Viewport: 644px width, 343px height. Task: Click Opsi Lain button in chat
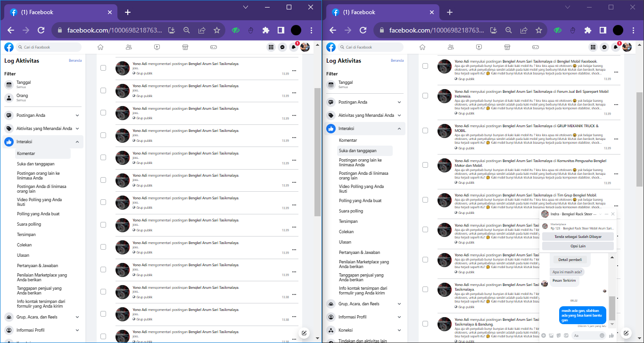[x=578, y=246]
